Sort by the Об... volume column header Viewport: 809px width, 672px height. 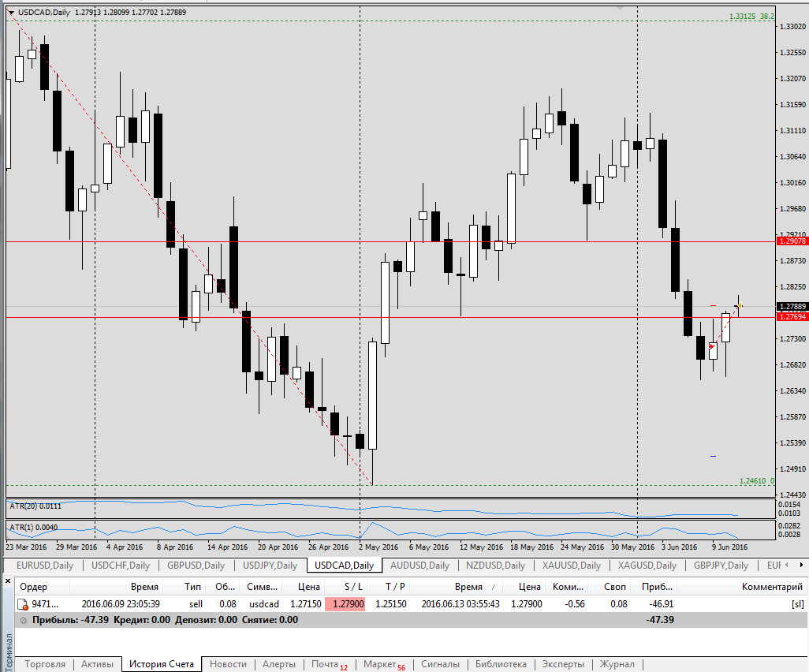pyautogui.click(x=224, y=587)
